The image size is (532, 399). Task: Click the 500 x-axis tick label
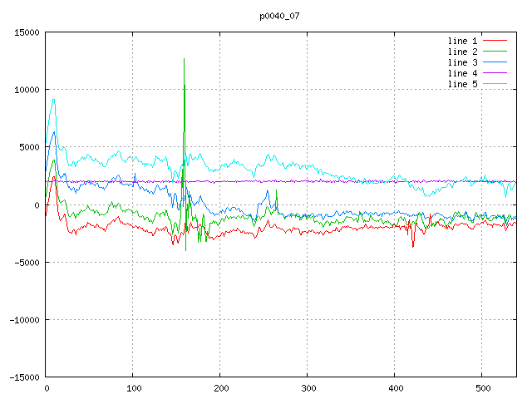[482, 388]
